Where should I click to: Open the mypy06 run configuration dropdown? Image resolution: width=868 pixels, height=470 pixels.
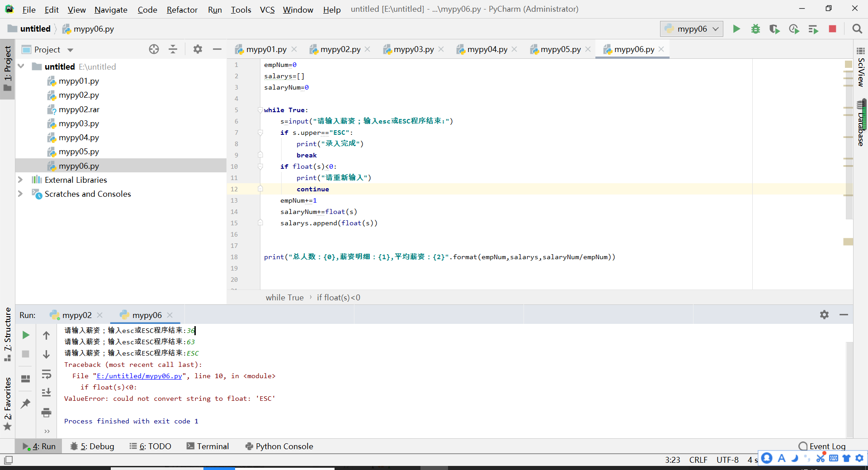pyautogui.click(x=692, y=29)
